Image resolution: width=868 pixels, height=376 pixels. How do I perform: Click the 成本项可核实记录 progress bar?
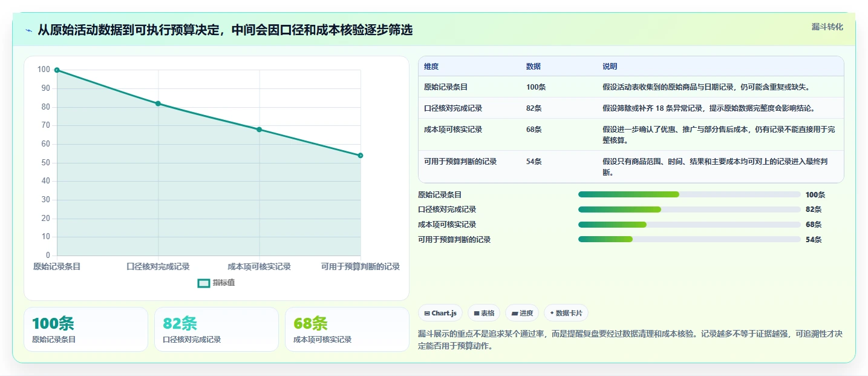pyautogui.click(x=690, y=225)
